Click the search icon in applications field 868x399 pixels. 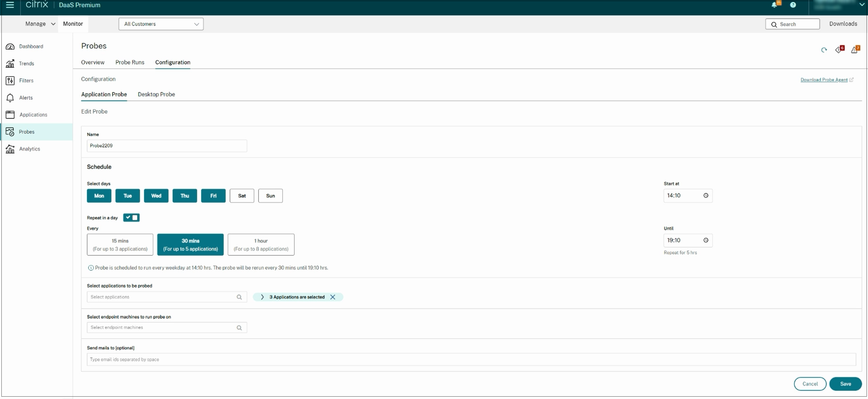[x=239, y=296]
